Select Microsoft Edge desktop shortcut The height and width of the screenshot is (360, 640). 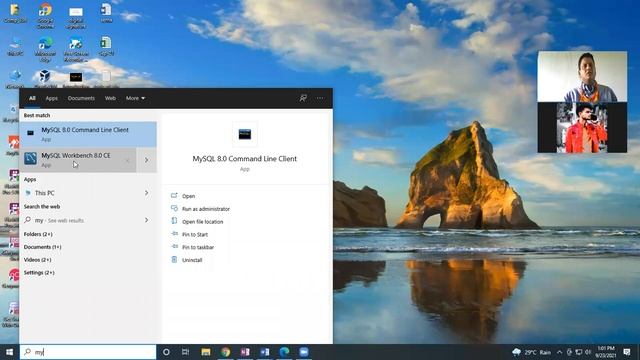45,49
